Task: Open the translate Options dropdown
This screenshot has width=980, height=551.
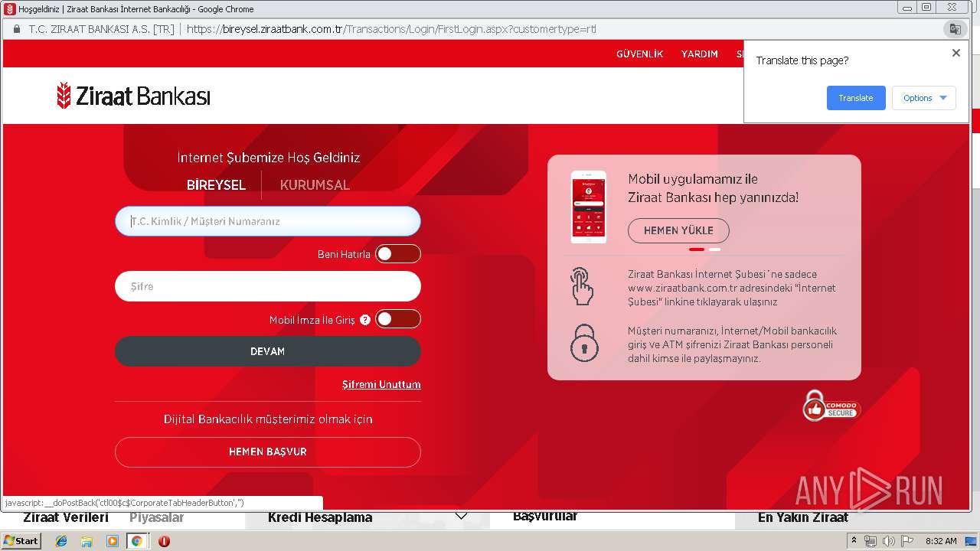Action: tap(924, 98)
